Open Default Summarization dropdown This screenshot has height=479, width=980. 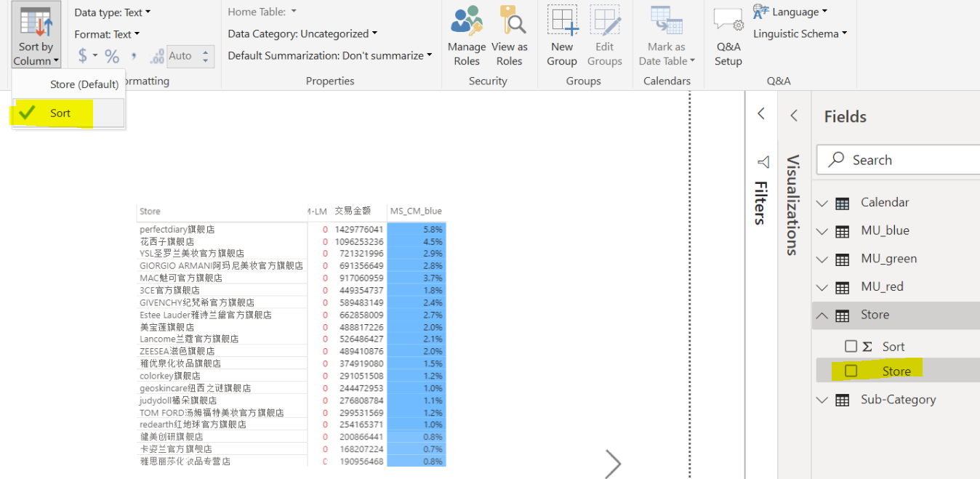tap(330, 55)
